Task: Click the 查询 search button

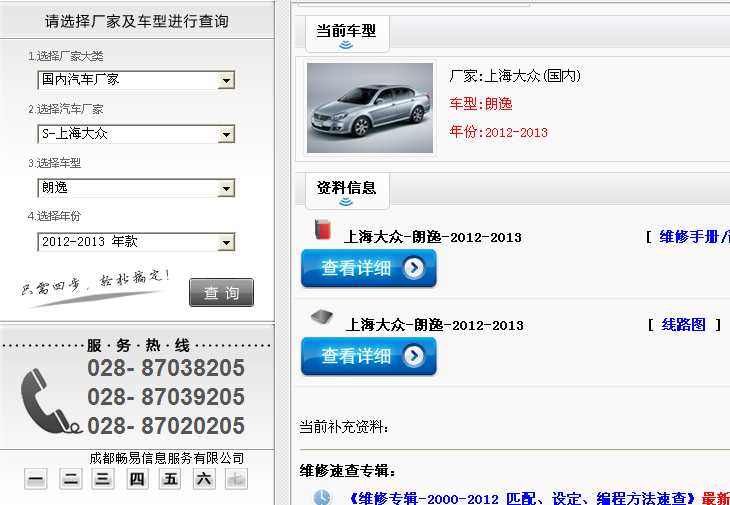Action: point(221,292)
